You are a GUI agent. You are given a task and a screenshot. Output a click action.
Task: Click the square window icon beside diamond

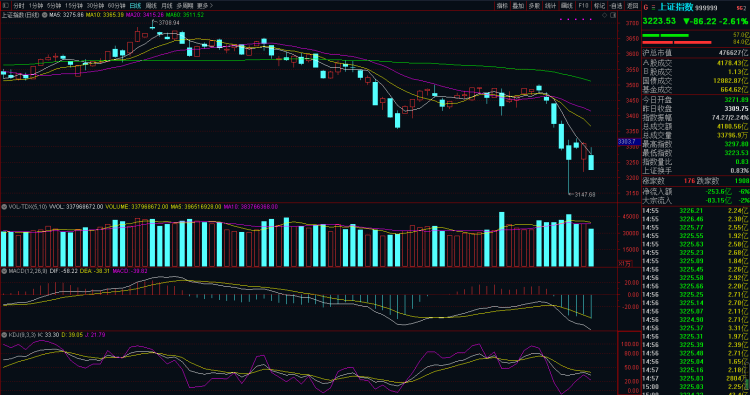click(x=613, y=16)
